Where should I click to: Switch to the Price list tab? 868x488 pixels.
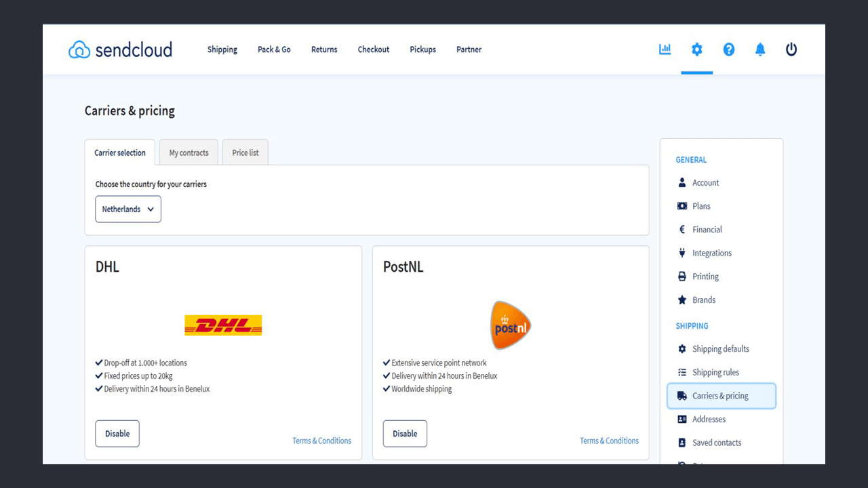tap(245, 152)
